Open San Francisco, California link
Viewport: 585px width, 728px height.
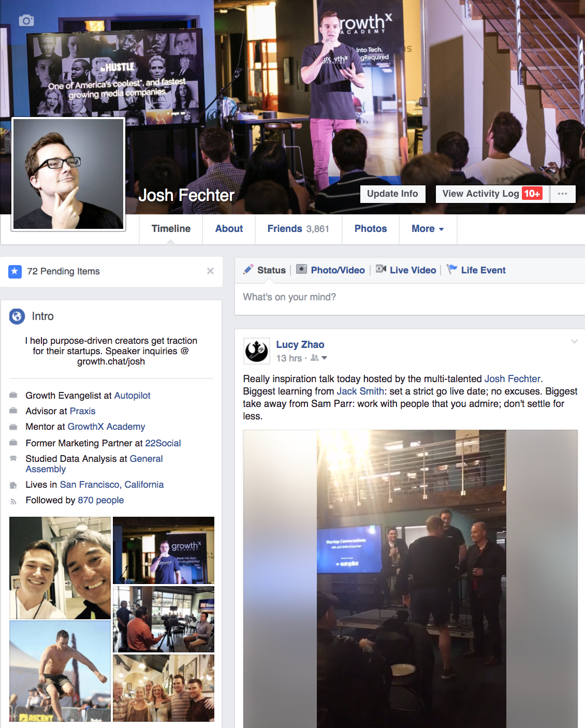coord(112,485)
